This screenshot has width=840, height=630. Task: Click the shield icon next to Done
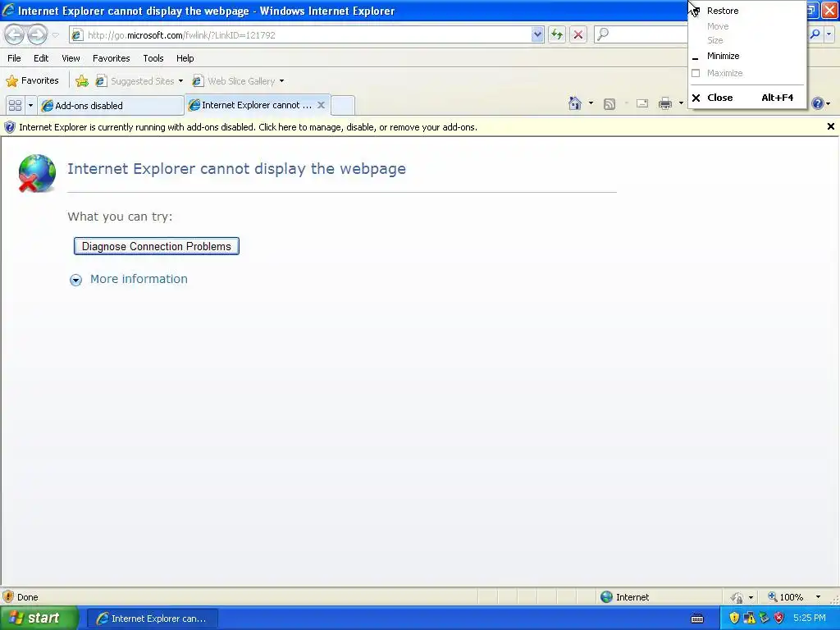pos(8,597)
